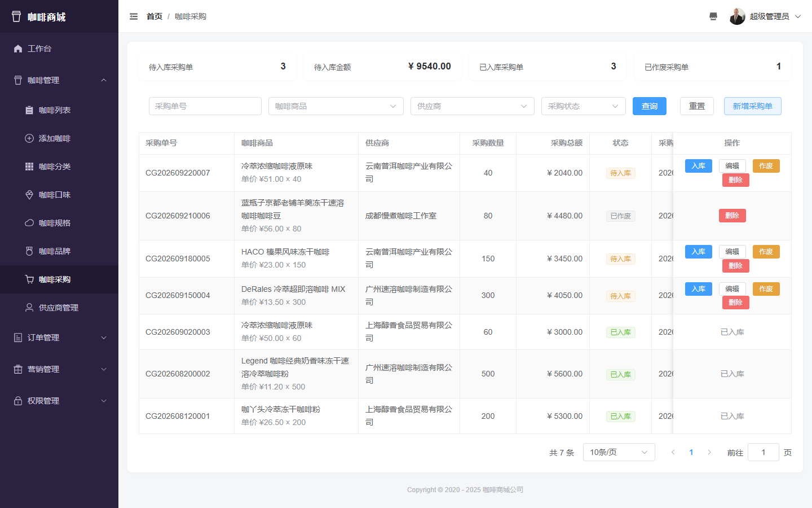The height and width of the screenshot is (508, 812).
Task: Select 供应商管理 in the sidebar
Action: [59, 308]
